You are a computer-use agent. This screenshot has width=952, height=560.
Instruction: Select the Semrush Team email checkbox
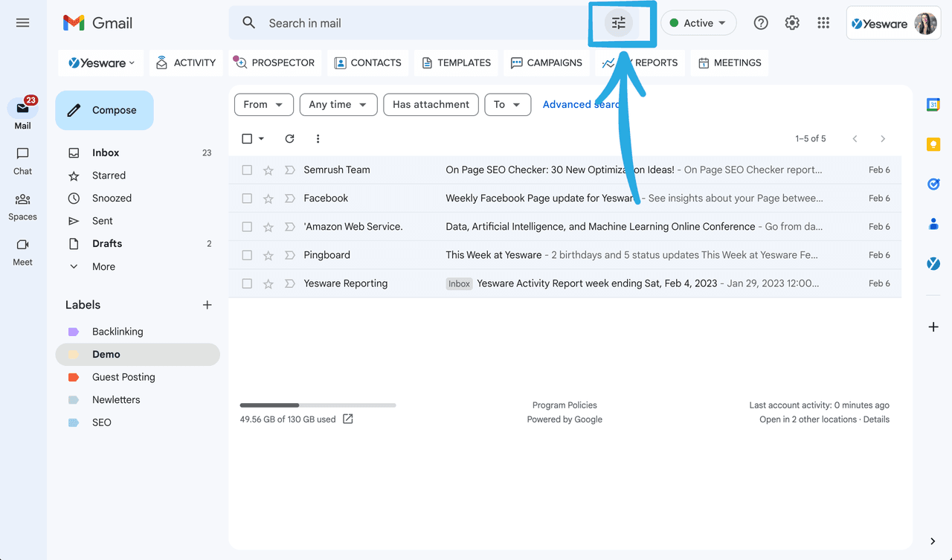pos(246,170)
